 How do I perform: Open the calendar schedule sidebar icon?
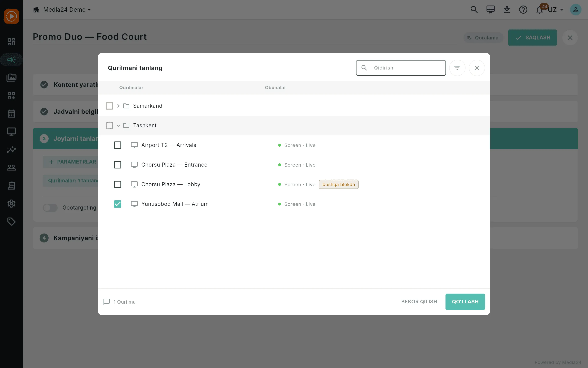[x=11, y=114]
